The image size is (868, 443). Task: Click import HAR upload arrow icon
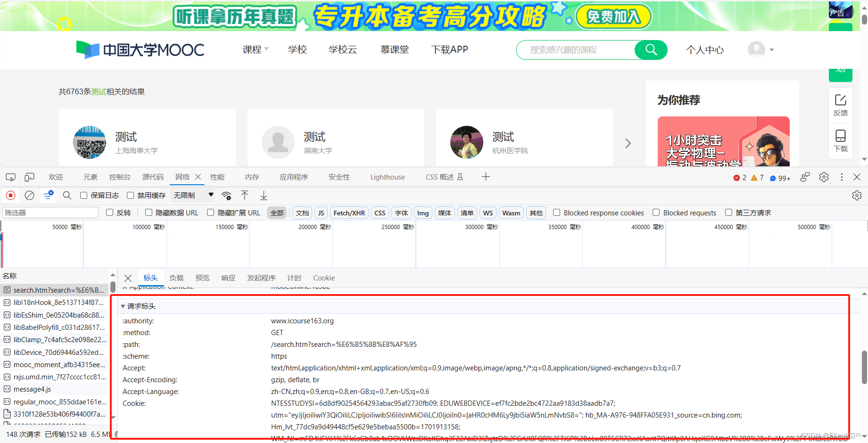(245, 195)
